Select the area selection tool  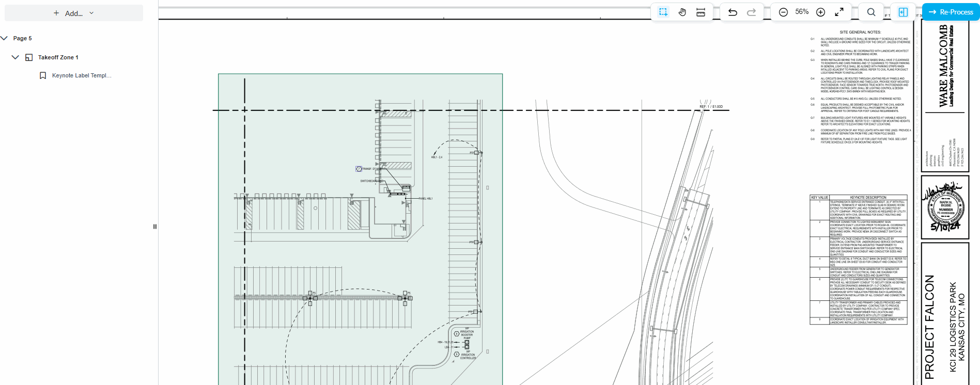663,12
